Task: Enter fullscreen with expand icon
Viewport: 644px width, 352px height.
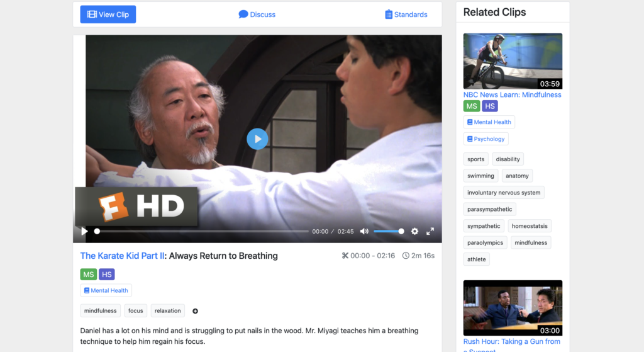Action: point(430,231)
